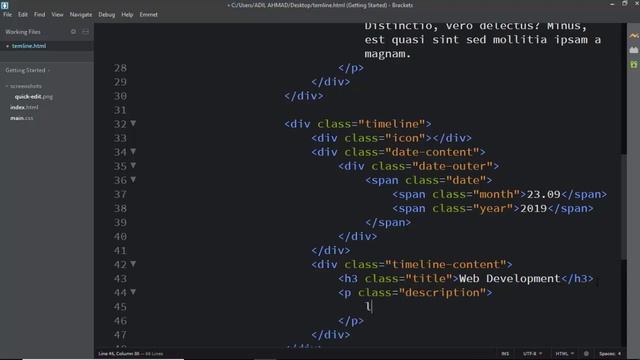Open the UTF-8 encoding dropdown
The width and height of the screenshot is (640, 360).
532,353
